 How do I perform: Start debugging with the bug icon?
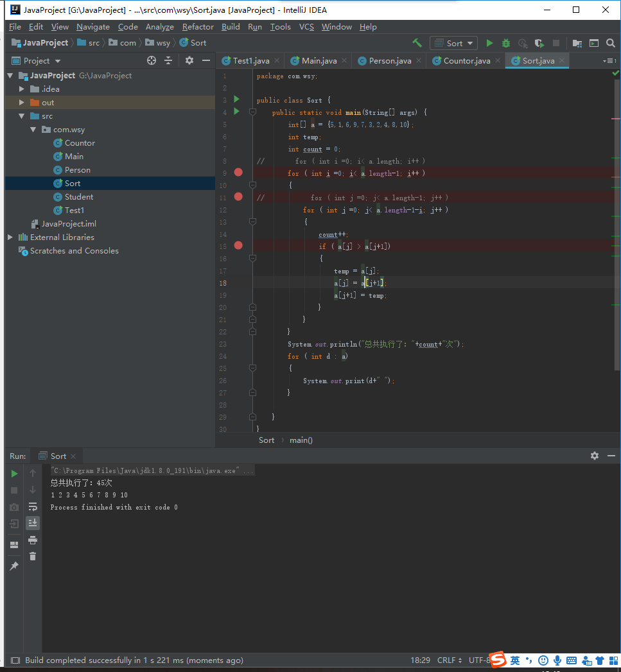point(506,43)
